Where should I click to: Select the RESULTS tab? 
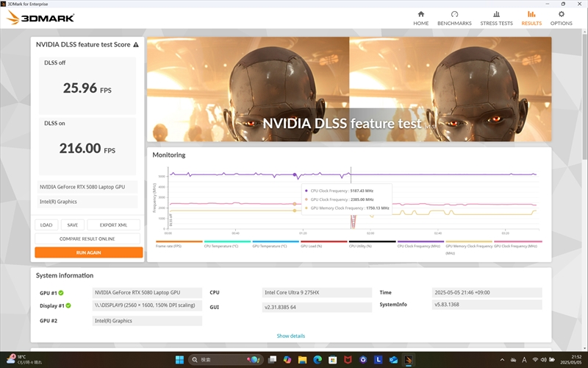click(x=531, y=18)
